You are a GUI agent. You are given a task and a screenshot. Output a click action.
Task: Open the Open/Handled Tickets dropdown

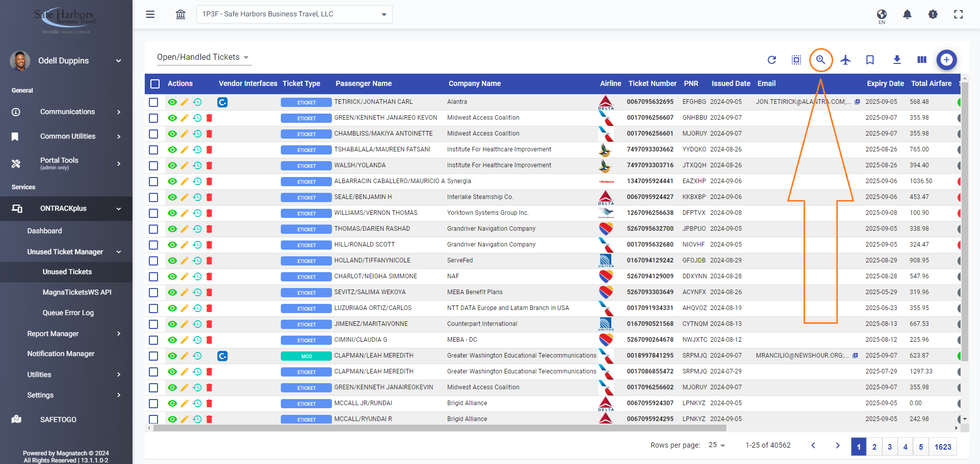click(x=203, y=57)
